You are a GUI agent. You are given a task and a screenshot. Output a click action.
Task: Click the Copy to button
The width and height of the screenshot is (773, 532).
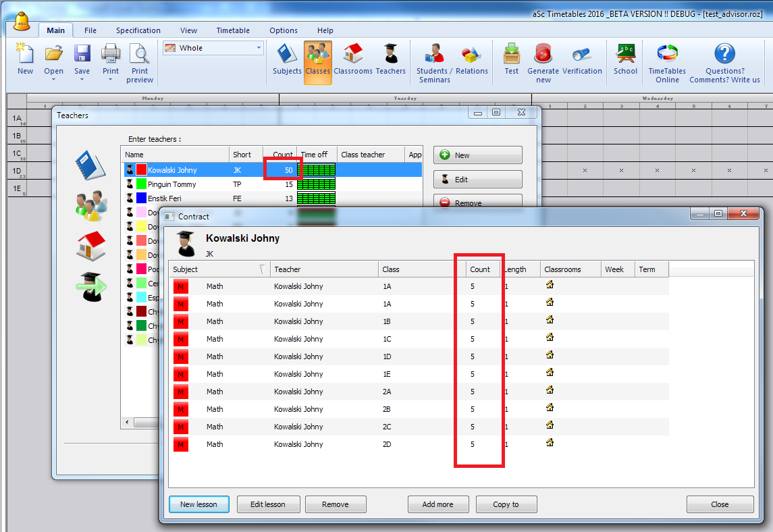(506, 504)
